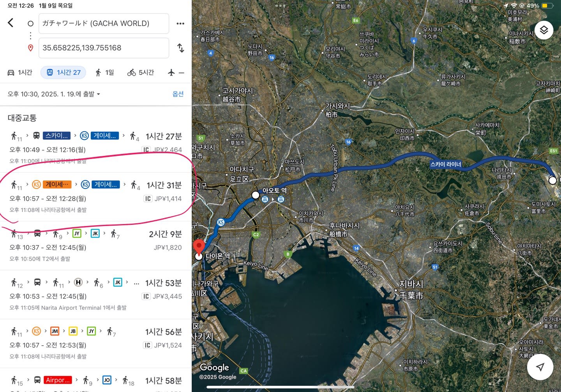Select the cycling mode tab showing 5시간

(141, 72)
